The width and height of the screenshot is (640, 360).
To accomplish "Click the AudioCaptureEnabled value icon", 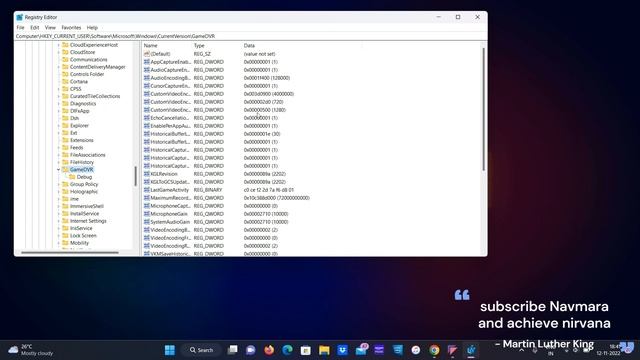I will [147, 70].
